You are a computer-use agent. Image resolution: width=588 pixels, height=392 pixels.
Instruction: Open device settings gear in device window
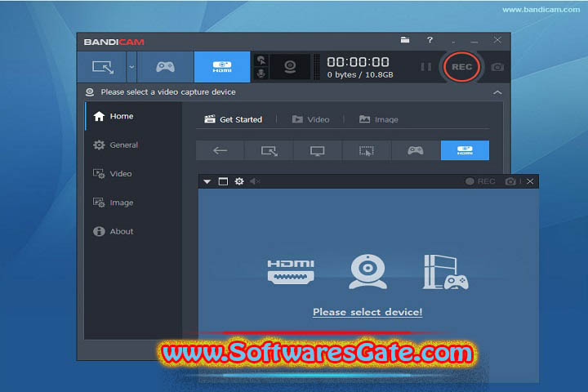point(239,181)
